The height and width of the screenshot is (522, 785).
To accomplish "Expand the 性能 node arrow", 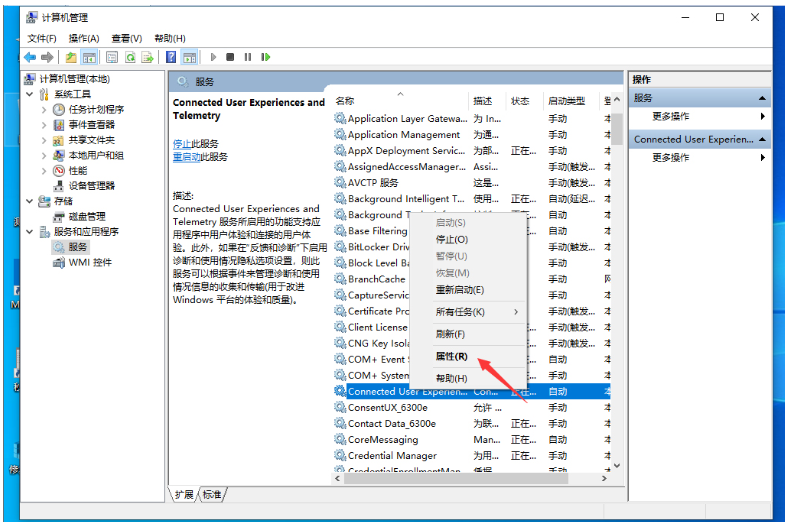I will coord(44,171).
